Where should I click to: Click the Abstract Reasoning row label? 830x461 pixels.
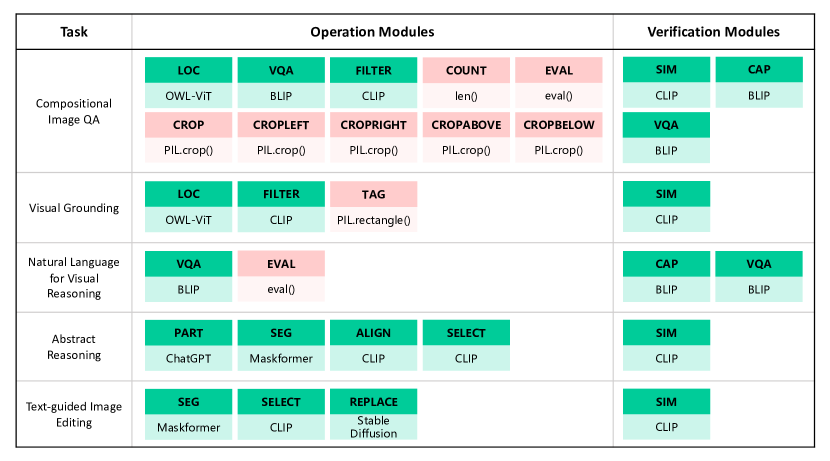pos(74,345)
